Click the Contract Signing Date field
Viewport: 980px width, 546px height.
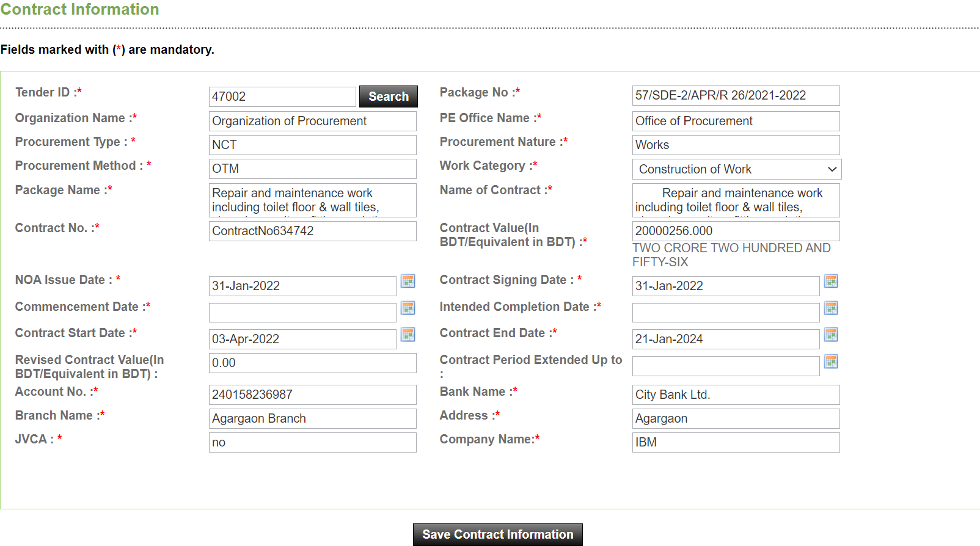[x=726, y=286]
